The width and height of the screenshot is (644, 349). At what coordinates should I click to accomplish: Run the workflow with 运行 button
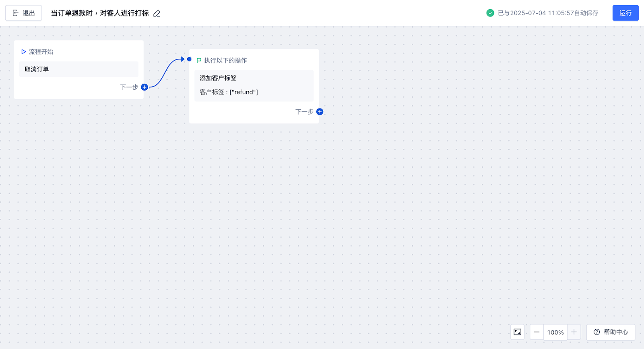(x=625, y=13)
